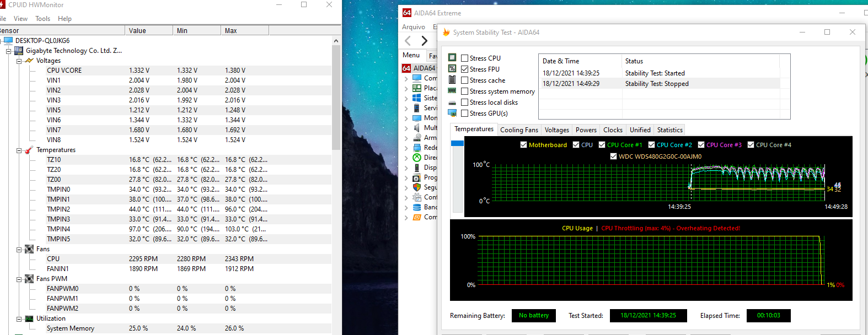Click the DESKTOP-QL0JKG6 computer icon in HWMonitor

point(8,40)
